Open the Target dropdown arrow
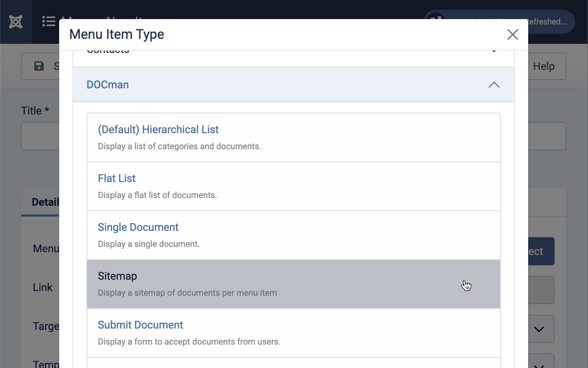 (x=539, y=329)
